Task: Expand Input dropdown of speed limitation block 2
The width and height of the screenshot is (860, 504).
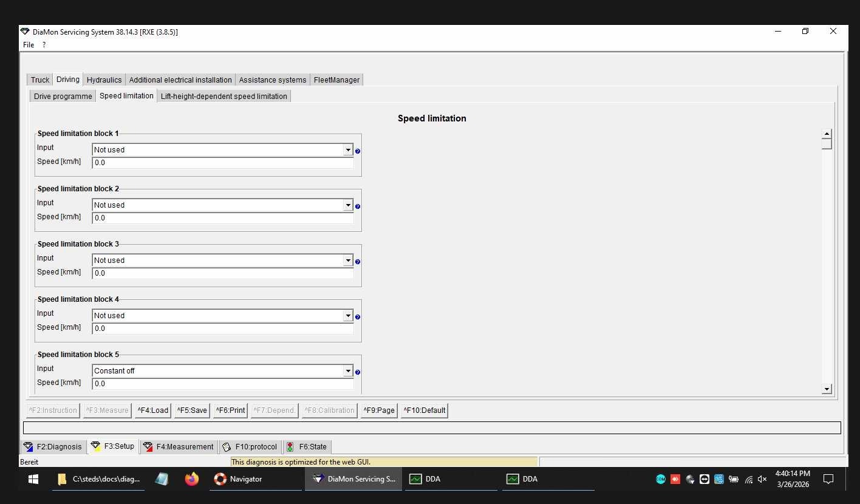Action: click(348, 205)
